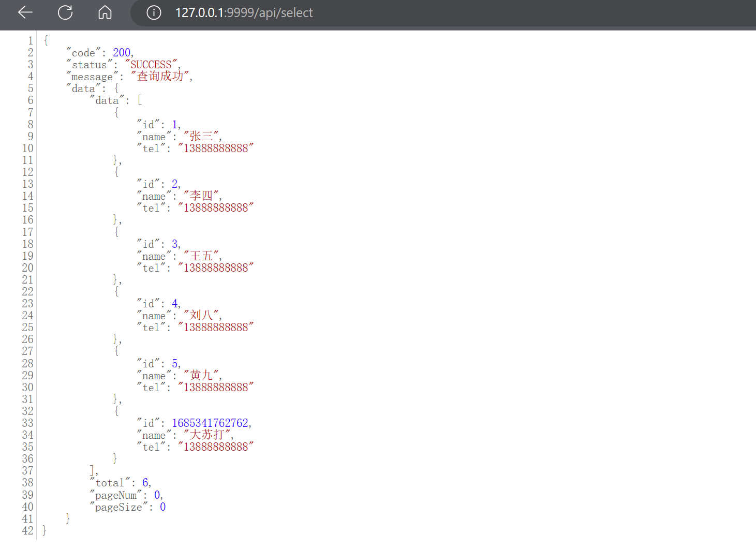Click the "total" key
The height and width of the screenshot is (549, 756).
click(109, 483)
